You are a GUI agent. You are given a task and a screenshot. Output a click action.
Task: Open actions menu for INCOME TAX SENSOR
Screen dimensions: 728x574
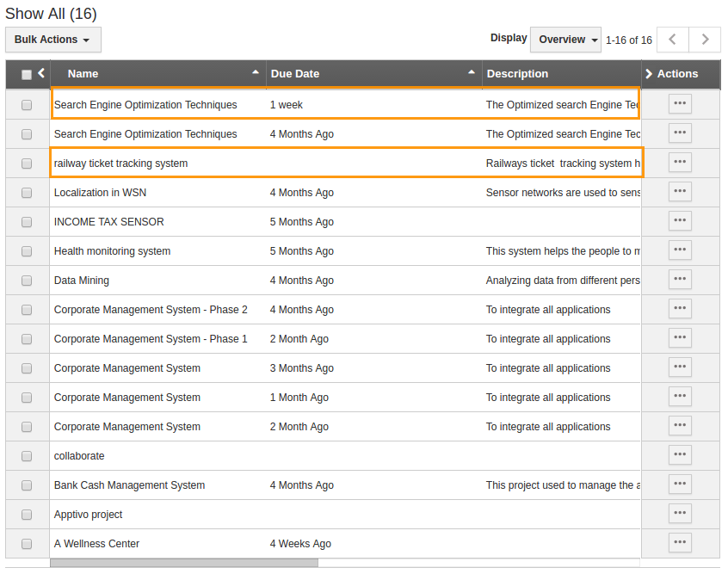click(680, 221)
